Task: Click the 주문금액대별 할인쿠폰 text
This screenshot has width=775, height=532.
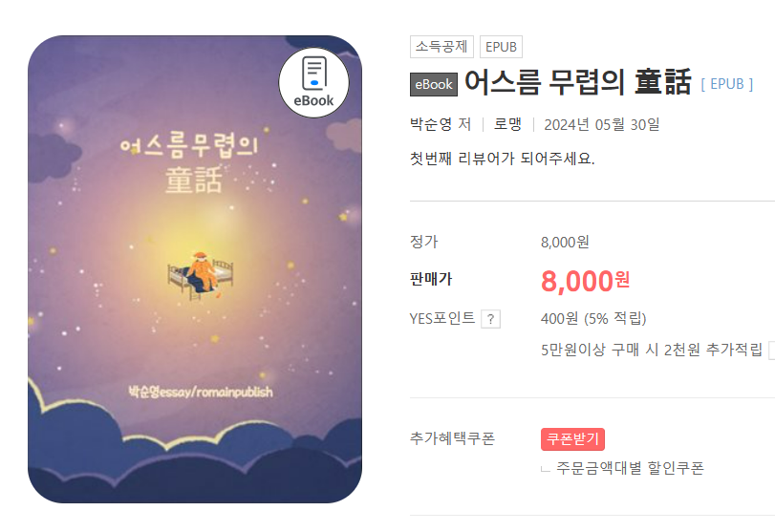Action: 630,468
